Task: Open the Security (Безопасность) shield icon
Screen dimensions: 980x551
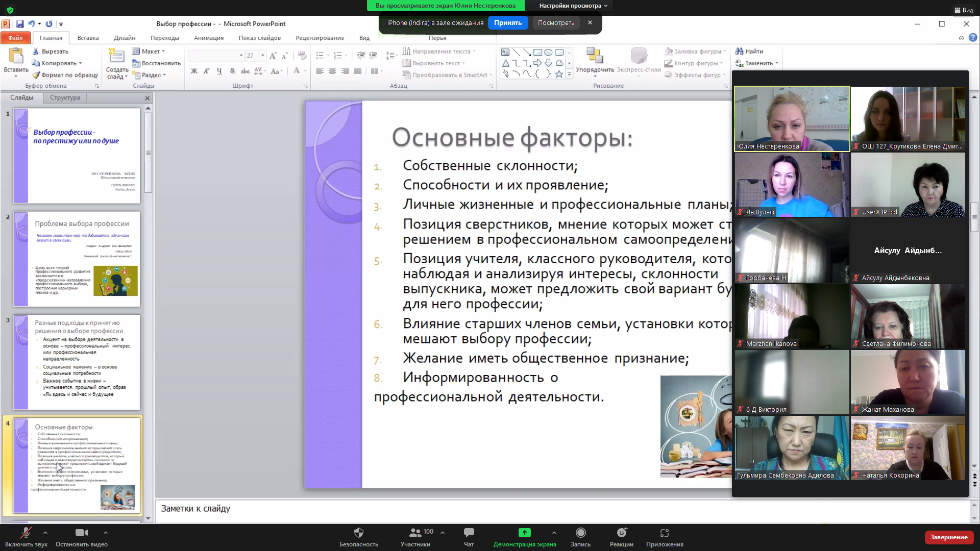Action: click(358, 533)
